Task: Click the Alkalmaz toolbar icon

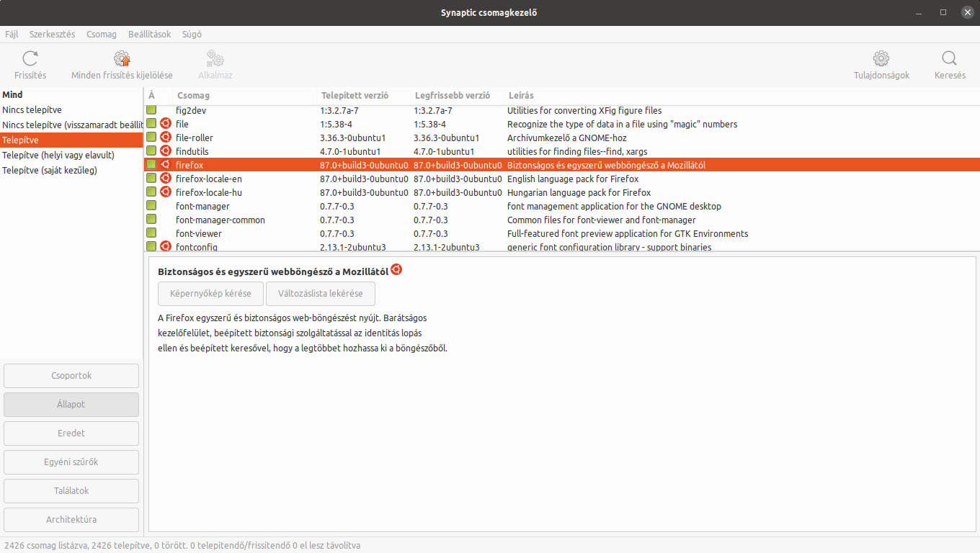Action: pyautogui.click(x=215, y=59)
